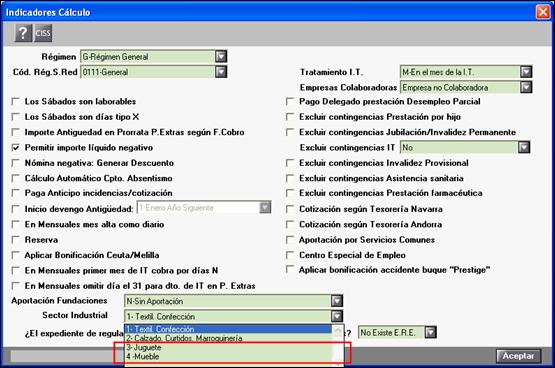The height and width of the screenshot is (368, 555).
Task: Expand the Empresas Colaboradoras dropdown arrow
Action: (526, 87)
